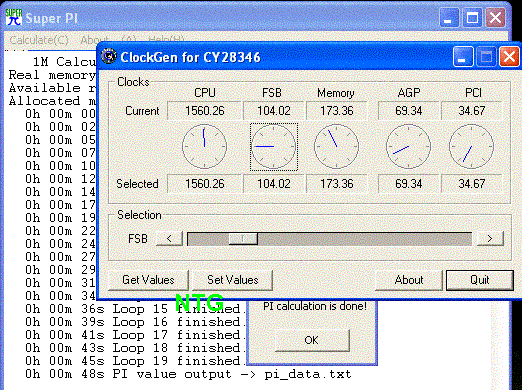Click the Memory clock dial
The image size is (522, 390).
tap(336, 146)
